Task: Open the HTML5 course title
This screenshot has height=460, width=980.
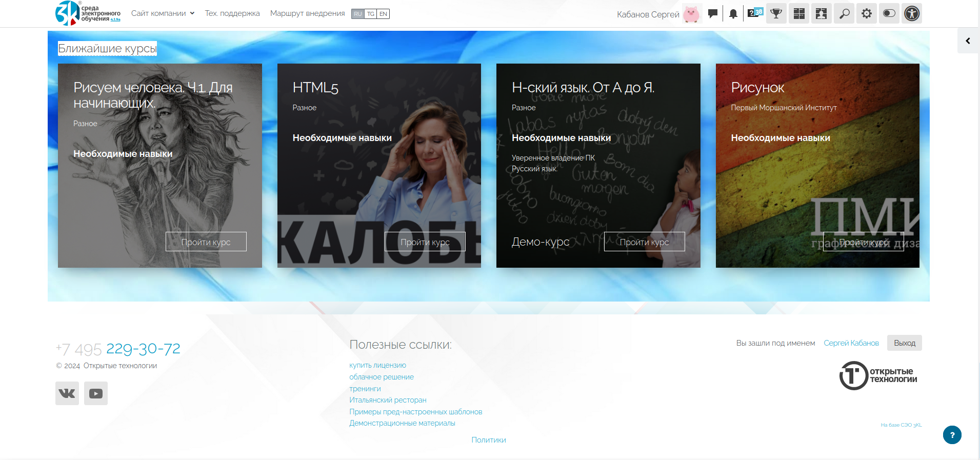Action: pyautogui.click(x=315, y=88)
